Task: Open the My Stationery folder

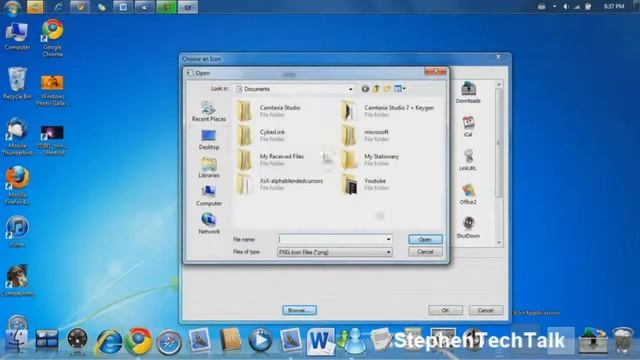Action: [x=371, y=160]
